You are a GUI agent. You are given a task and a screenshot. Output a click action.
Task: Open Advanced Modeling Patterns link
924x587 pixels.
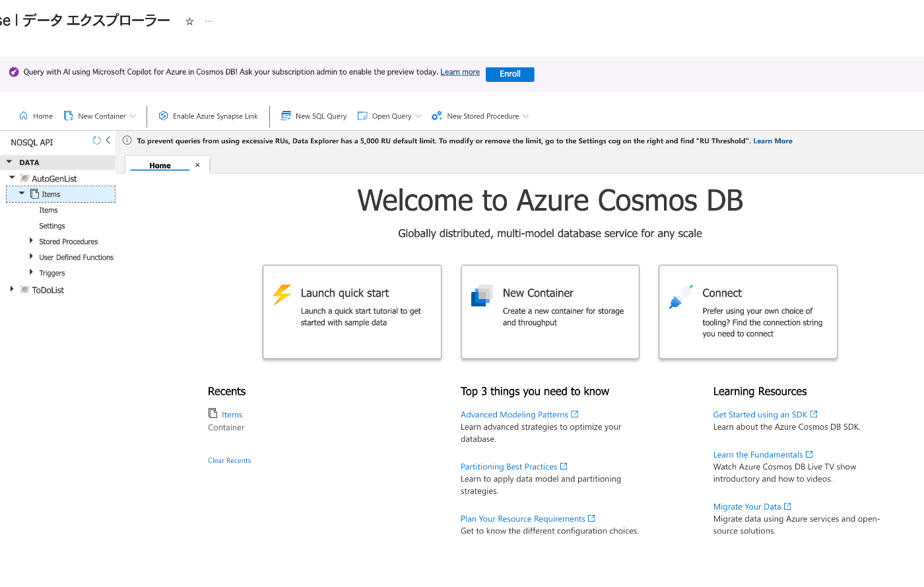coord(519,415)
